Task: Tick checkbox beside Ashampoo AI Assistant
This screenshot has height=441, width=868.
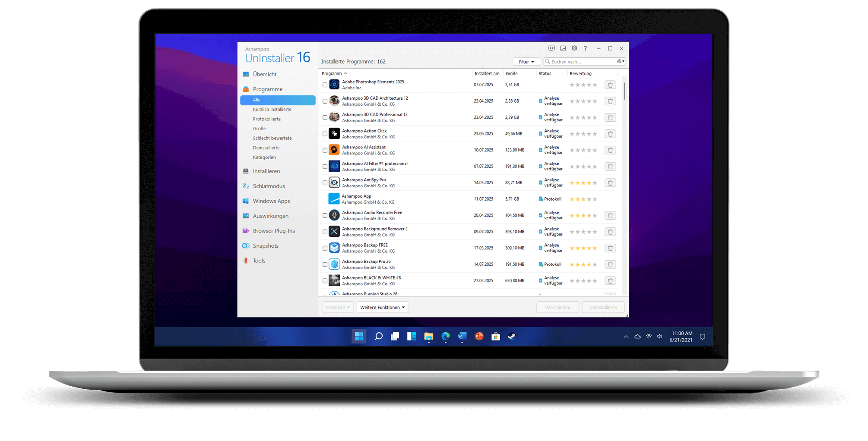Action: (x=325, y=151)
